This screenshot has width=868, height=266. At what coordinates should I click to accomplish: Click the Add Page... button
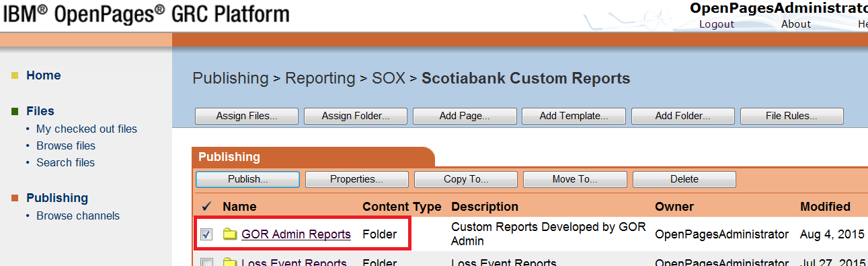pos(465,116)
